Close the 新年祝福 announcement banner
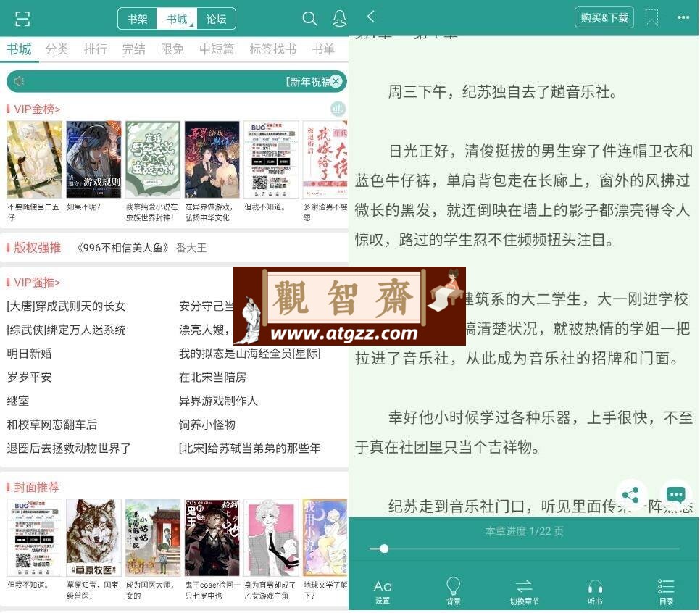 click(336, 81)
